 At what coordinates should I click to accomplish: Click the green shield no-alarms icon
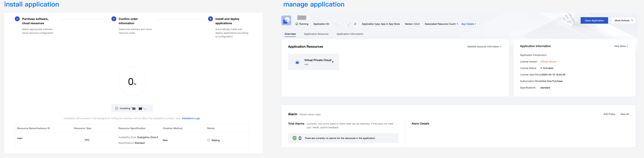tap(294, 138)
